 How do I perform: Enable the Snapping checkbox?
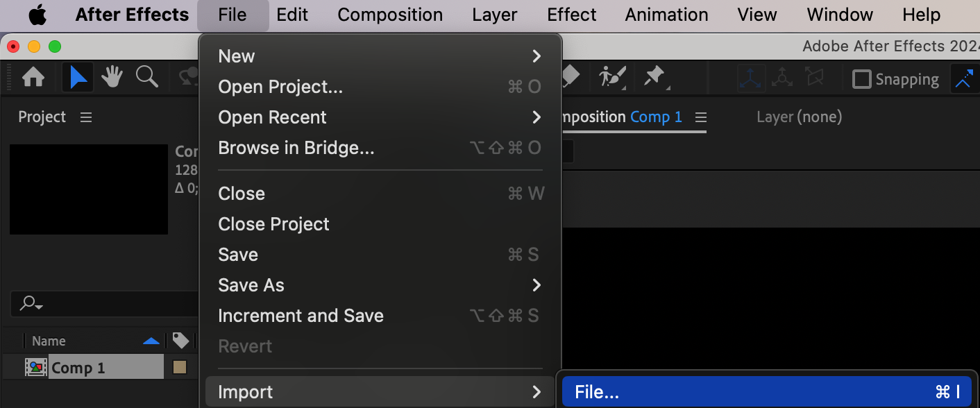[x=862, y=79]
